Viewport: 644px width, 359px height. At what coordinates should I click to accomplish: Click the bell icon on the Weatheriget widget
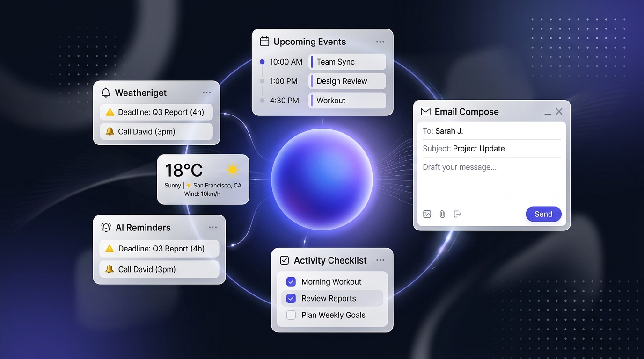point(106,92)
